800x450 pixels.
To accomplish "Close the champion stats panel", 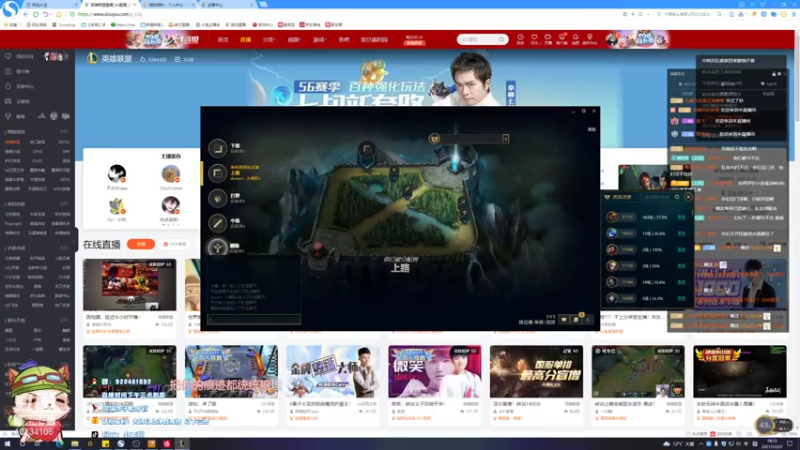I will [688, 197].
